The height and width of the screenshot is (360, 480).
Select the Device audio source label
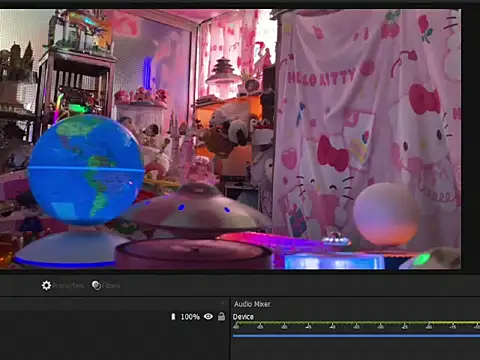pos(243,317)
